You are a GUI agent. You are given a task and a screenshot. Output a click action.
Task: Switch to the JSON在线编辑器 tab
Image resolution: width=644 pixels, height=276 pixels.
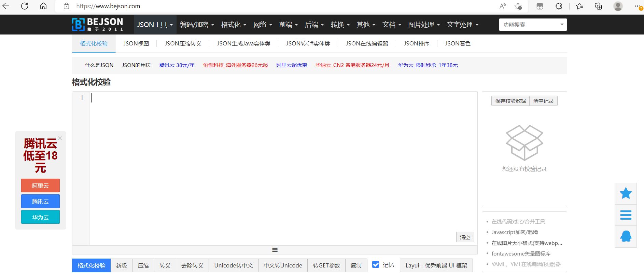pos(367,43)
